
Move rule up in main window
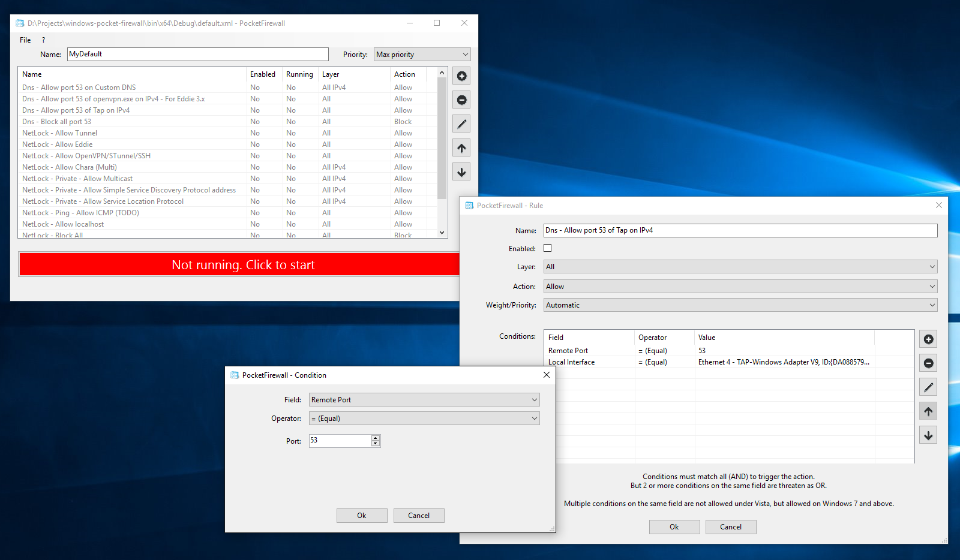pyautogui.click(x=461, y=148)
